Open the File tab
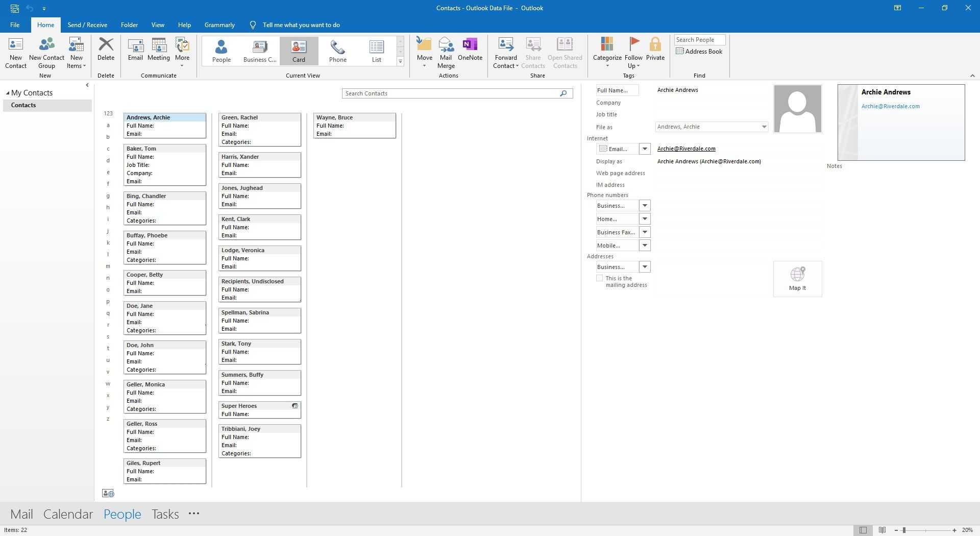 pos(15,25)
